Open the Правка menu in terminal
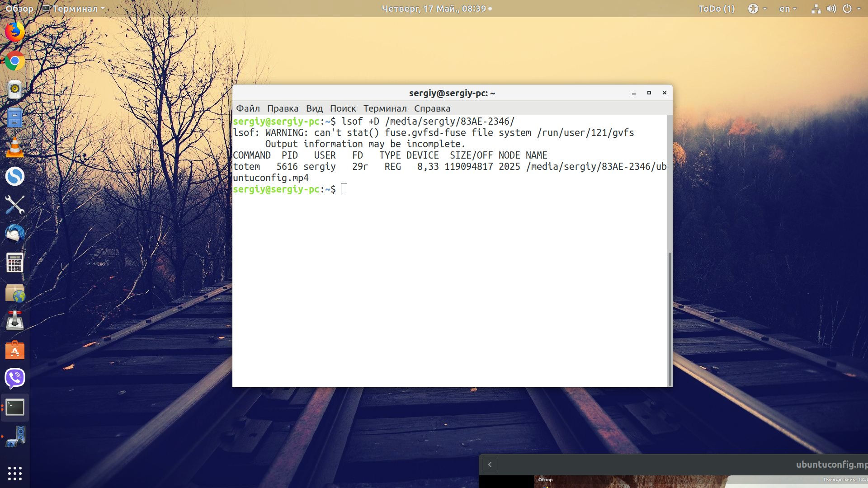This screenshot has height=488, width=868. point(283,108)
